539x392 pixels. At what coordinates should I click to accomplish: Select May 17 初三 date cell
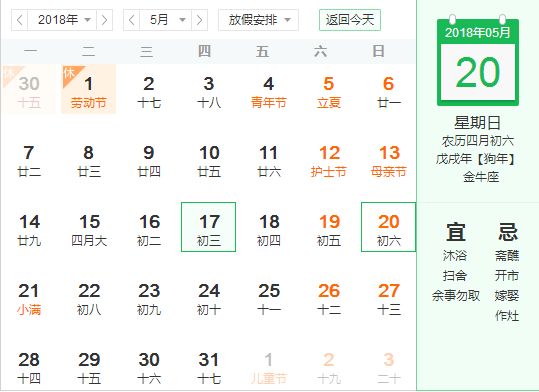click(x=209, y=227)
